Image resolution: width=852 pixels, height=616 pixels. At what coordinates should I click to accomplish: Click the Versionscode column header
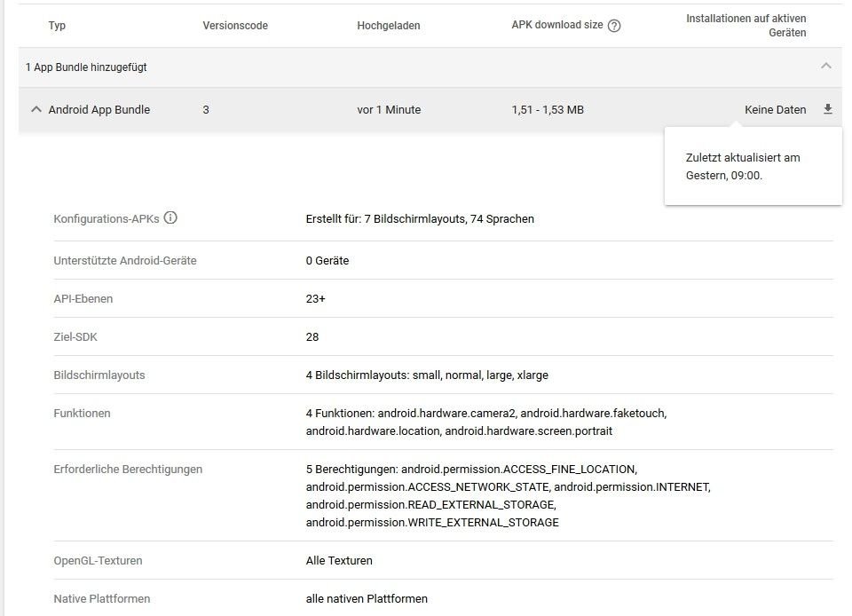tap(235, 26)
